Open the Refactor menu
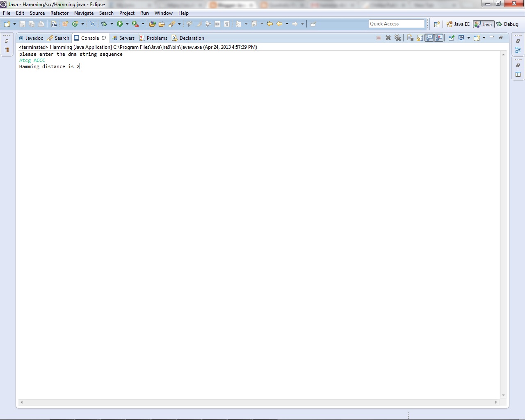The width and height of the screenshot is (525, 420). [59, 13]
